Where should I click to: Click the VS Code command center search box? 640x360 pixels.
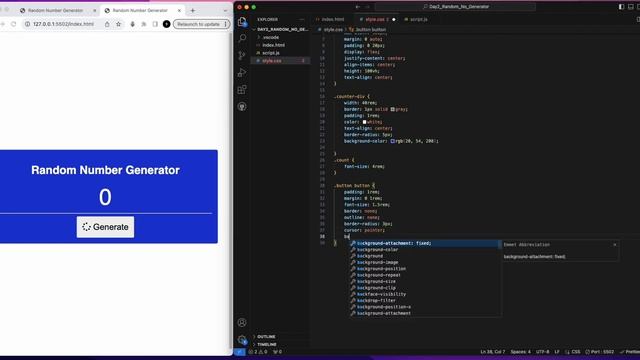[x=455, y=7]
